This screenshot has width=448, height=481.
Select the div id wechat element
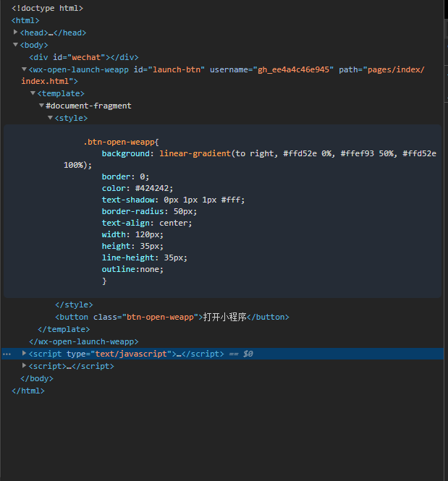84,57
